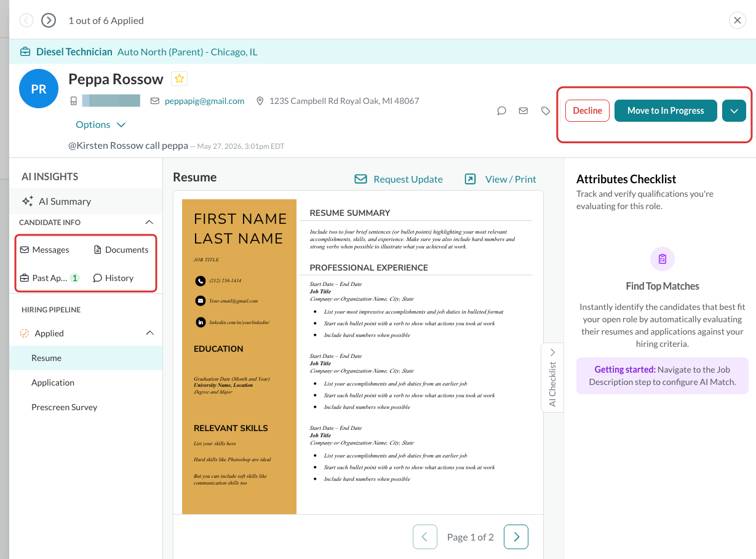Click the resume page preview
The width and height of the screenshot is (756, 559).
tap(358, 357)
